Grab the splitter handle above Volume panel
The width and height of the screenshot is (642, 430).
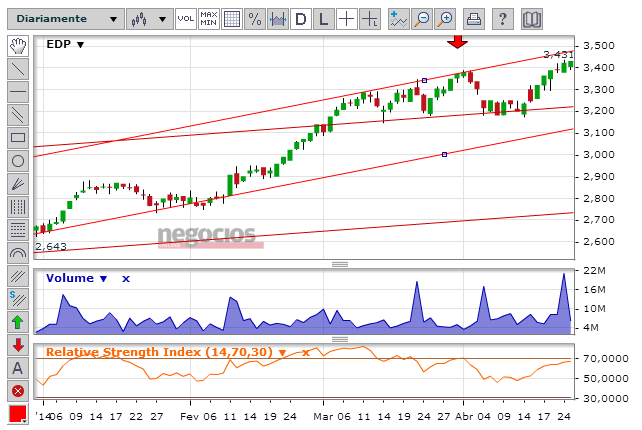point(340,265)
